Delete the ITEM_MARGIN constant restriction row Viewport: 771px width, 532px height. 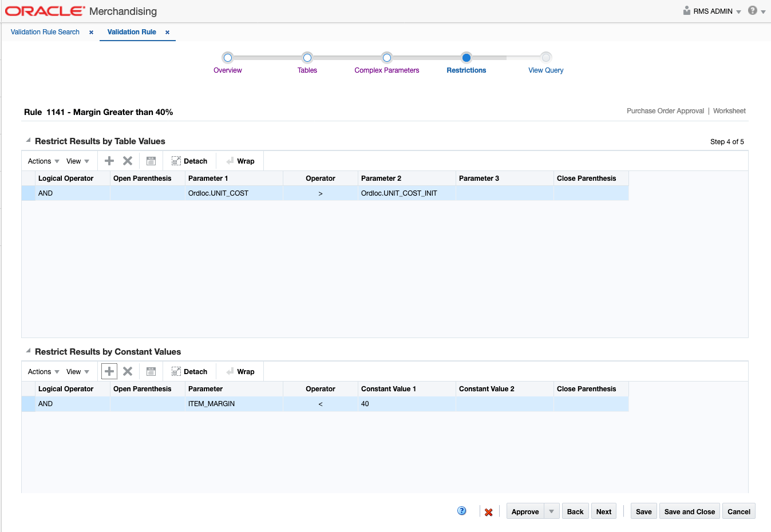tap(127, 371)
